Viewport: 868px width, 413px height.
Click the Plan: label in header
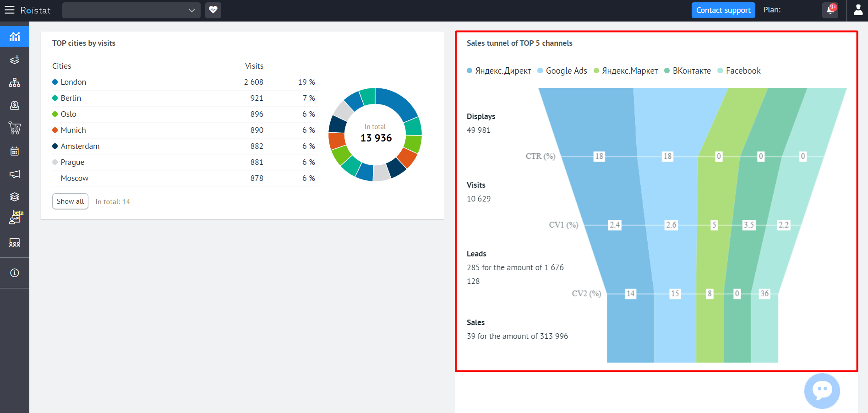[x=772, y=10]
